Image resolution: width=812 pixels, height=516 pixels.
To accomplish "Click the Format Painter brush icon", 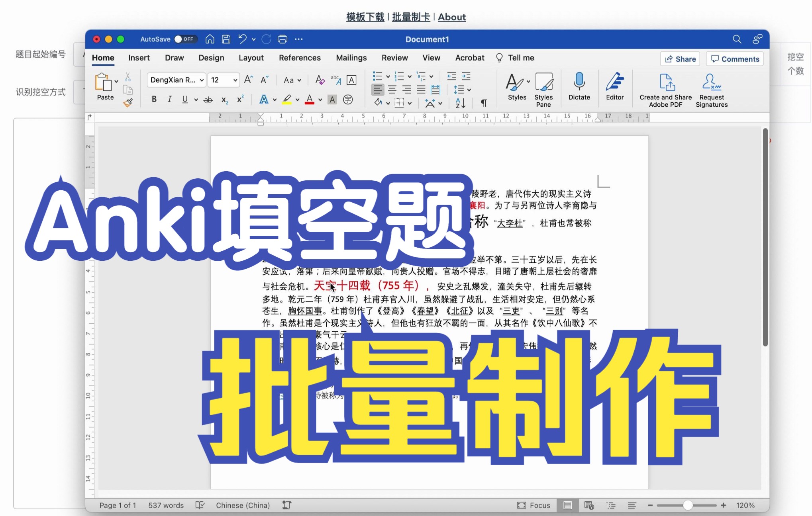I will [128, 103].
